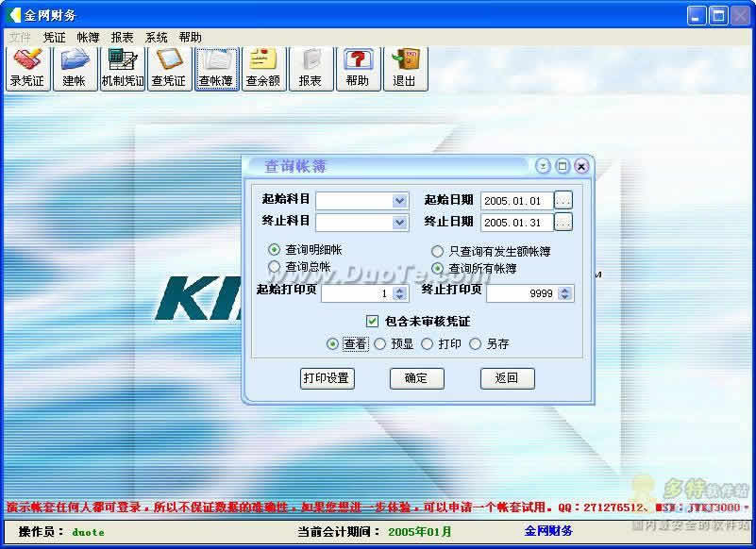Viewport: 756px width, 549px height.
Task: Open the 系统 menu
Action: (x=157, y=38)
